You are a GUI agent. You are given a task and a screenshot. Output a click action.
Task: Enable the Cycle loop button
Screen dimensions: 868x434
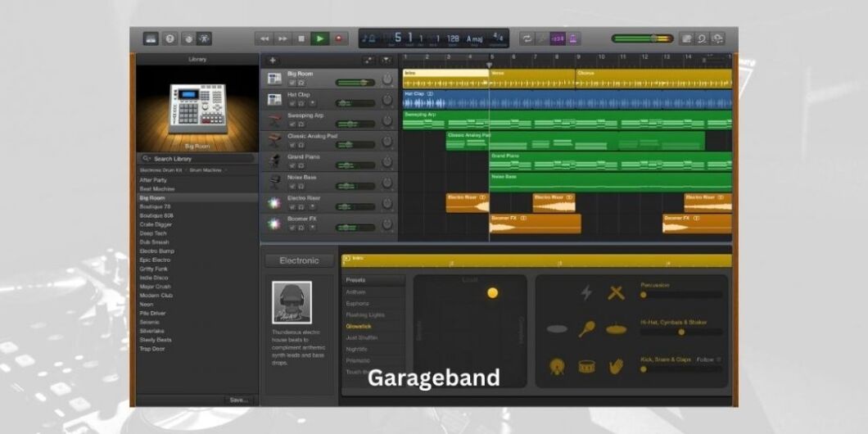(526, 38)
